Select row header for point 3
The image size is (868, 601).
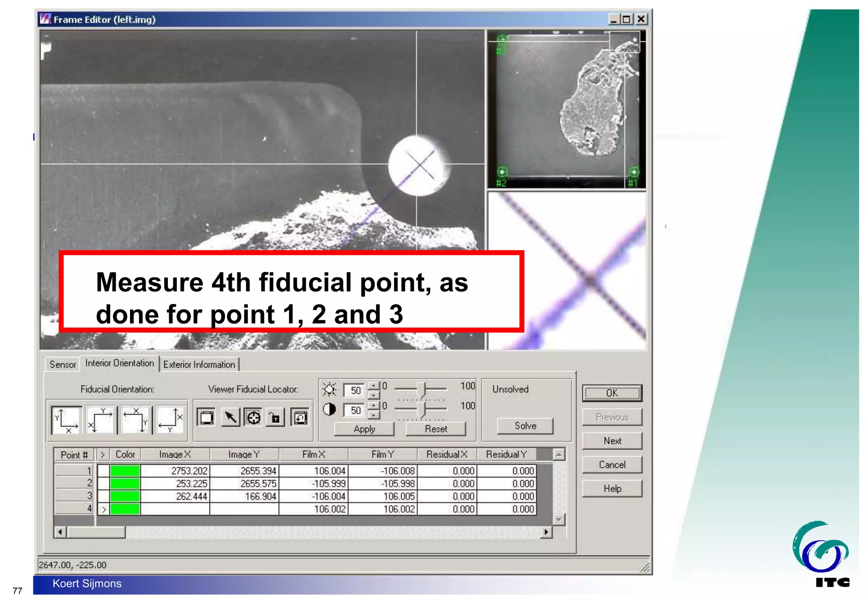coord(75,495)
